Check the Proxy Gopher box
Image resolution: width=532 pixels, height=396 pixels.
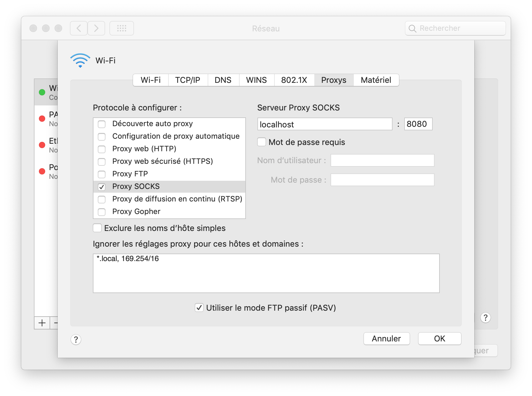(102, 212)
